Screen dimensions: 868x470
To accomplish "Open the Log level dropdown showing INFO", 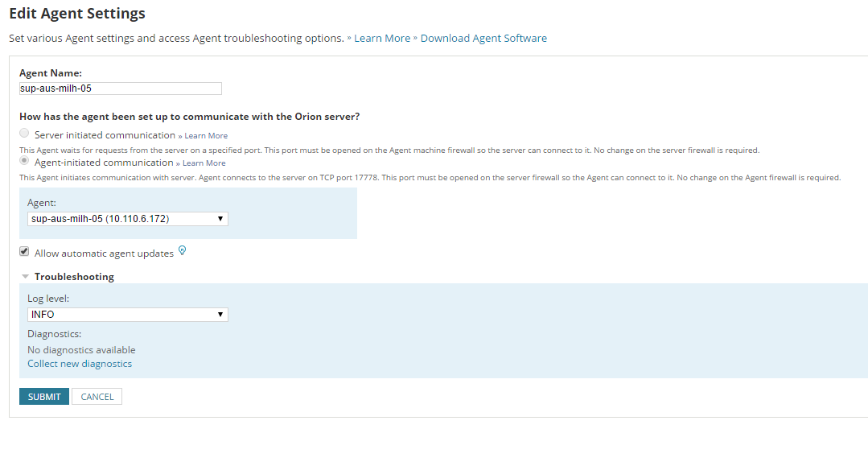I will pyautogui.click(x=126, y=314).
